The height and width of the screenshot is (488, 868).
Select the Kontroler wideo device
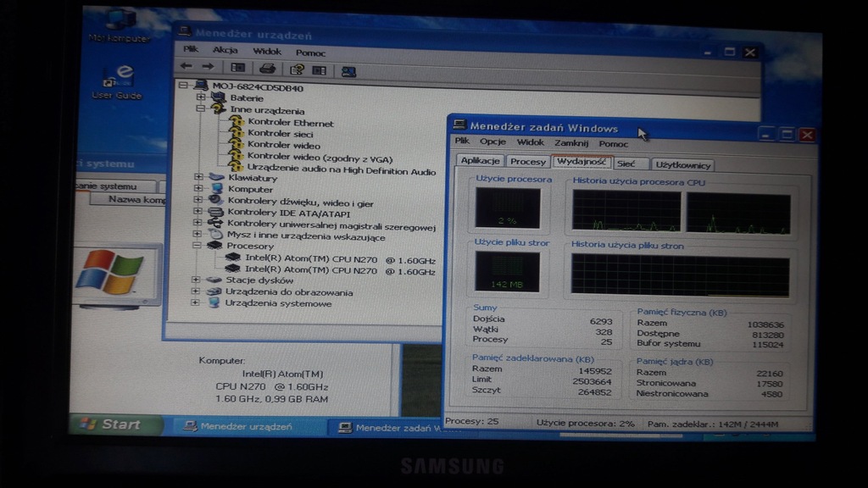[283, 146]
